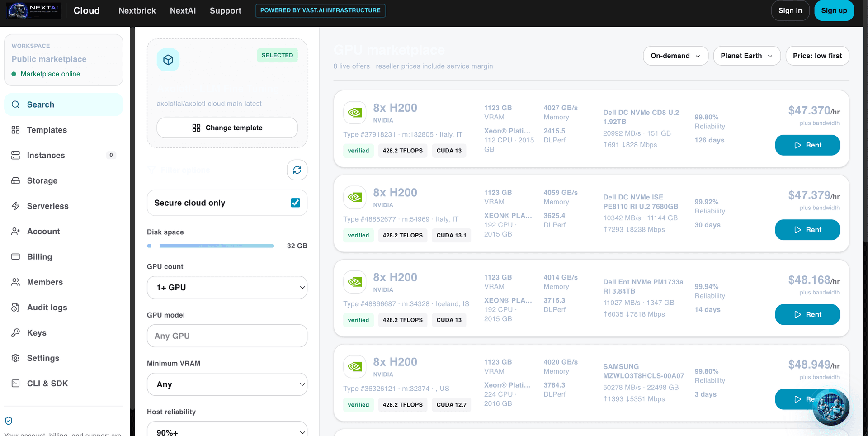Click the Marketplace online status text

click(x=50, y=74)
